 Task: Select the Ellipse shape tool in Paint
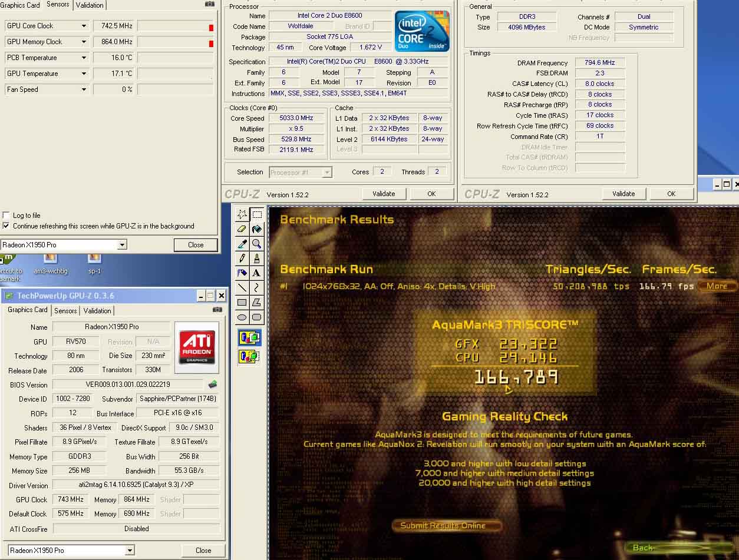click(242, 317)
